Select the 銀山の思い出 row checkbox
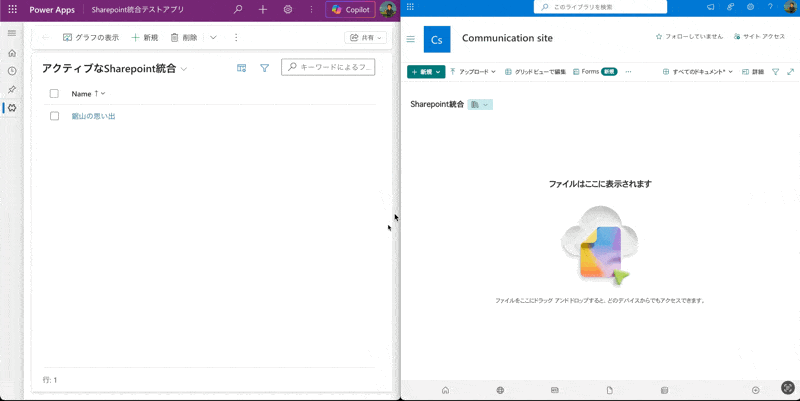800x401 pixels. pos(55,116)
